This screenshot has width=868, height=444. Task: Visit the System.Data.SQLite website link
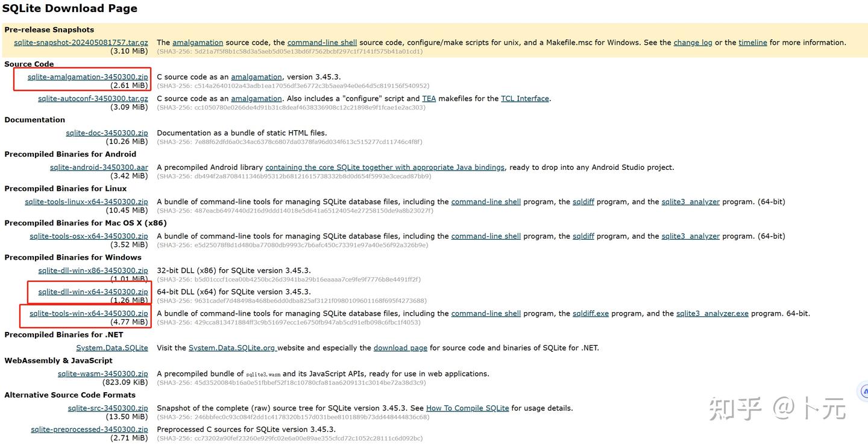click(112, 347)
